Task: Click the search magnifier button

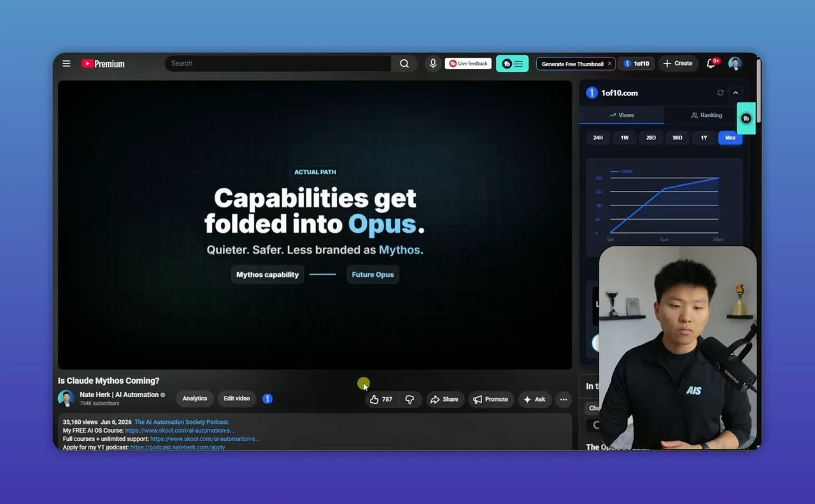Action: click(x=404, y=64)
